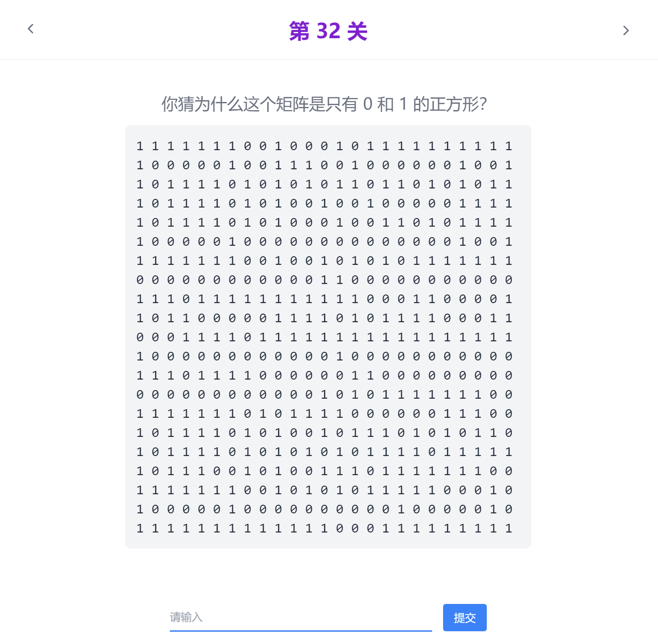This screenshot has width=658, height=644.
Task: Click the character 和 between 0 and 1
Action: (x=386, y=104)
